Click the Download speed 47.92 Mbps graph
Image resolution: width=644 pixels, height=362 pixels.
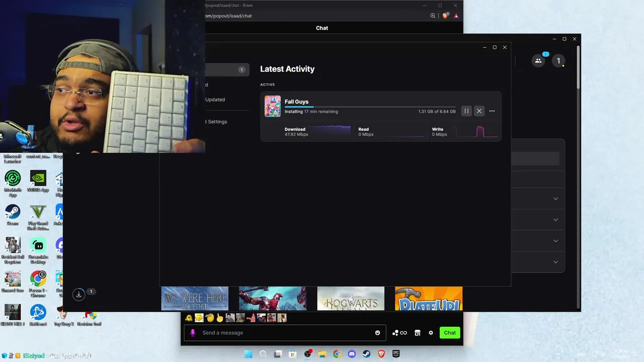coord(317,131)
